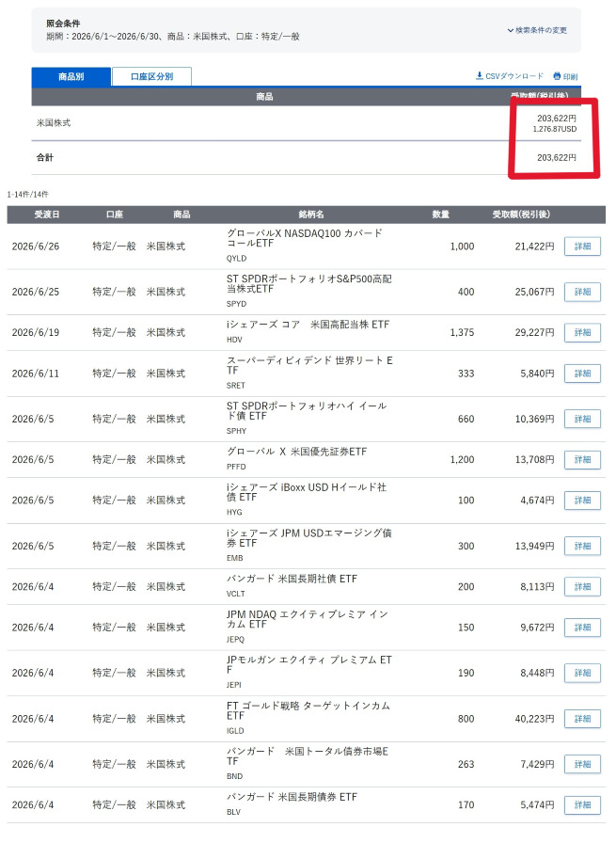
Task: Open 詳細 for SRET dividend row
Action: pyautogui.click(x=582, y=374)
